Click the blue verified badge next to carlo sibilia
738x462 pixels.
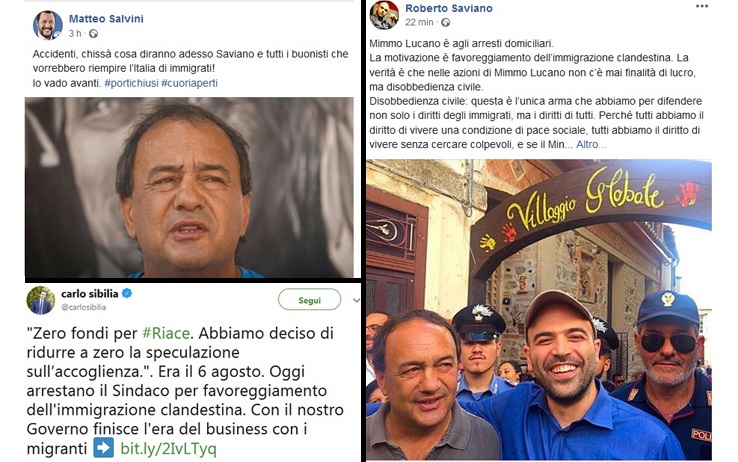coord(127,293)
